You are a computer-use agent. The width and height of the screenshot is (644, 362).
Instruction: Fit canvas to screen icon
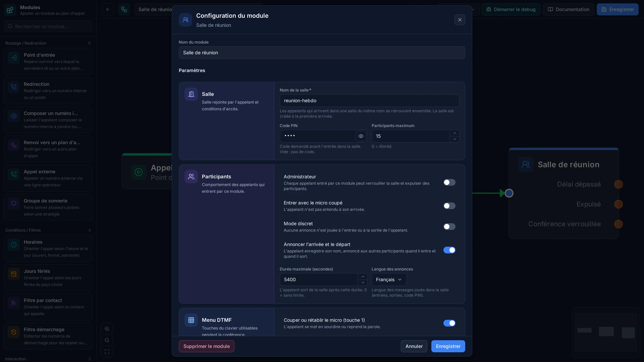[x=107, y=352]
